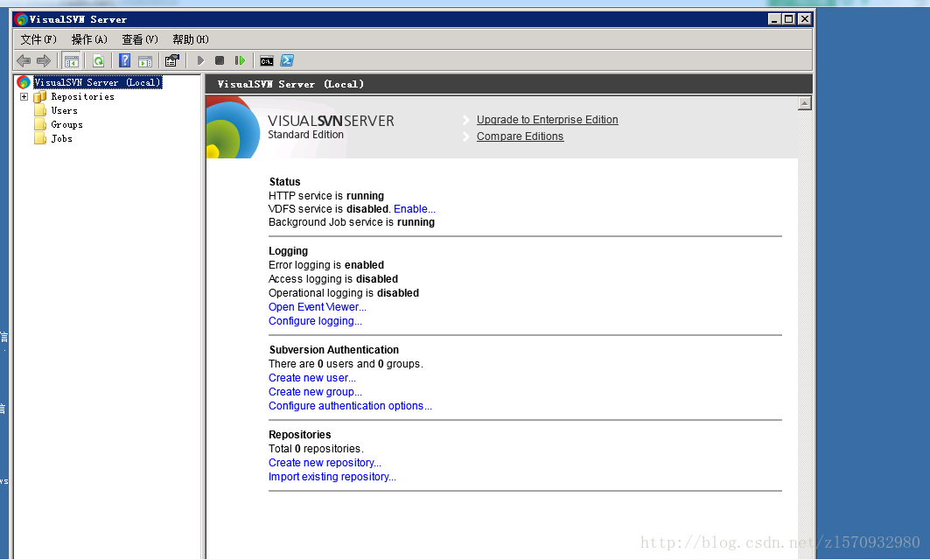Open Help via the question mark icon
The image size is (930, 560).
124,60
